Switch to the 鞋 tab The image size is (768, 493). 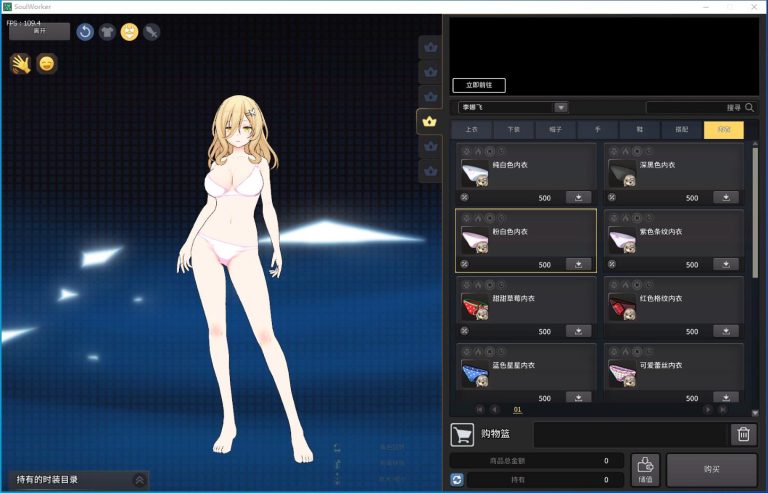coord(640,130)
